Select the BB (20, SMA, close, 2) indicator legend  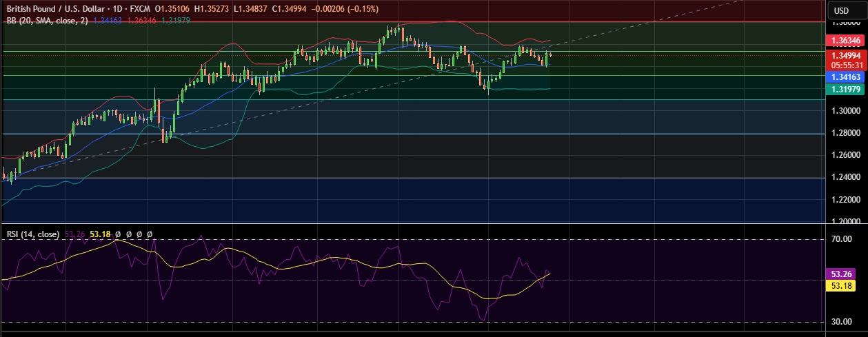tap(46, 21)
